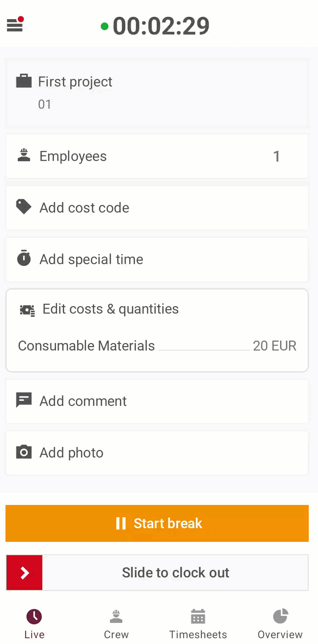This screenshot has width=318, height=644.
Task: Tap the running timer display
Action: click(x=161, y=26)
